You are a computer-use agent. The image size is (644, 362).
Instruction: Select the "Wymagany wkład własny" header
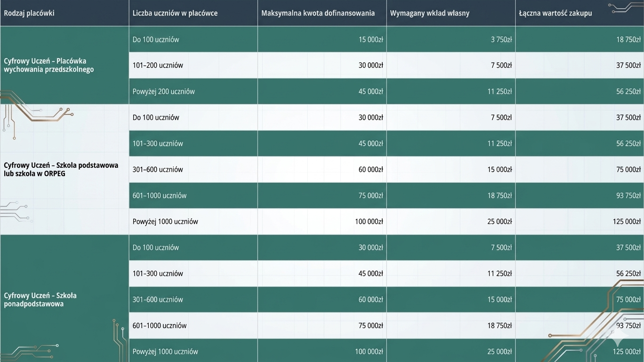pos(430,13)
